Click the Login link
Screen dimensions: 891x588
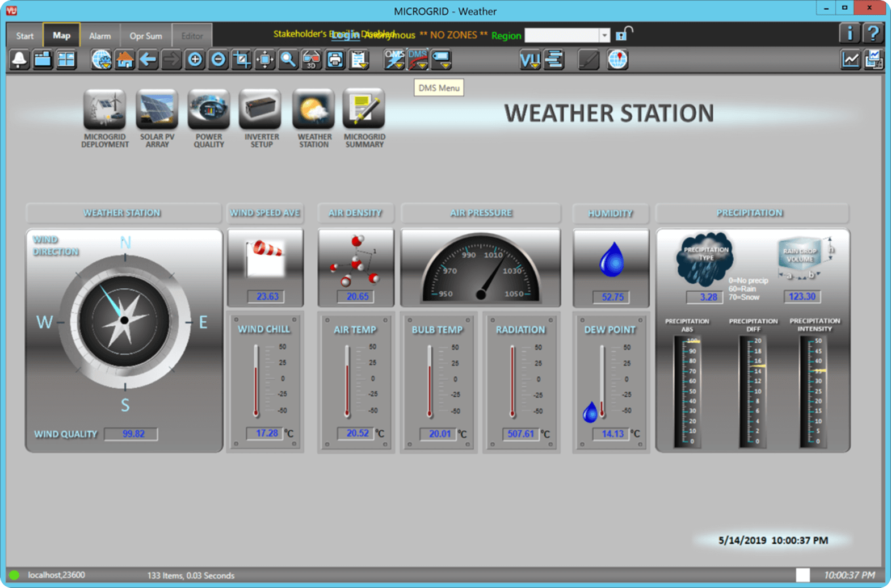pos(345,35)
